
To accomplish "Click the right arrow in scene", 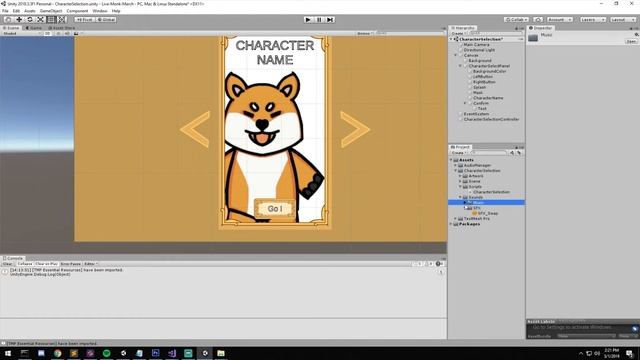I will pos(355,129).
